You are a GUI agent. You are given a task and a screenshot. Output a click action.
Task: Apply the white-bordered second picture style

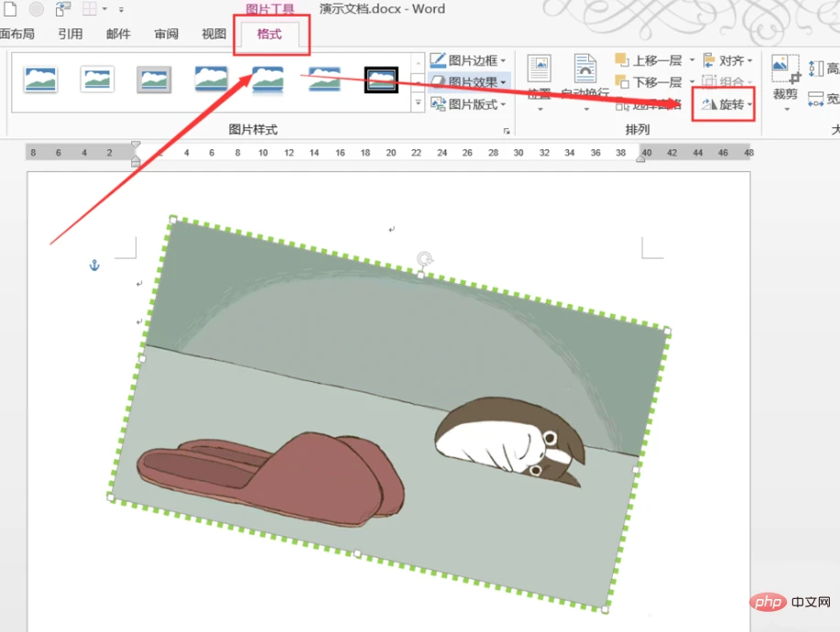(97, 80)
